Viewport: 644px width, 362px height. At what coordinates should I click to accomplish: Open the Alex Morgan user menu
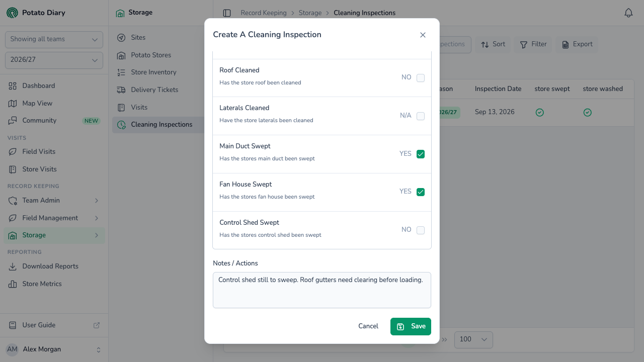click(54, 349)
